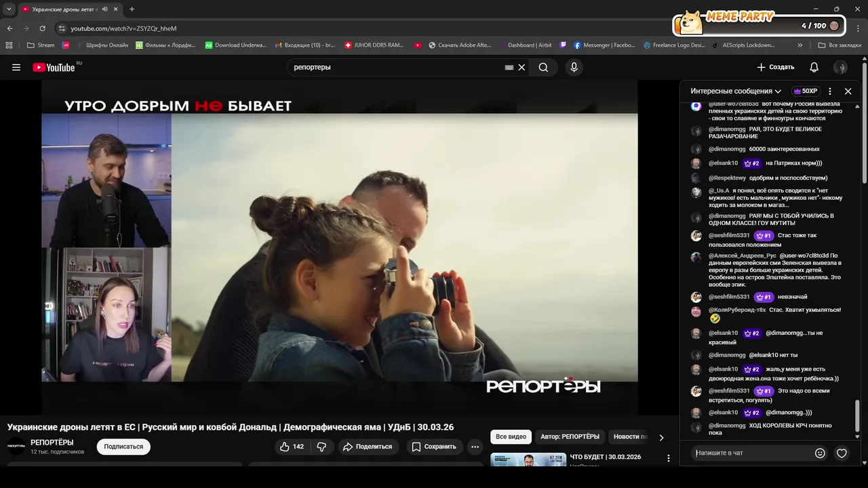This screenshot has width=868, height=488.
Task: Open the 50XP chat points badge
Action: point(806,91)
